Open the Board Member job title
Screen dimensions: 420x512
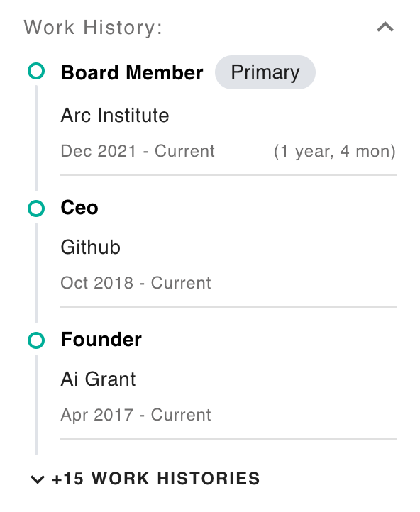point(132,72)
